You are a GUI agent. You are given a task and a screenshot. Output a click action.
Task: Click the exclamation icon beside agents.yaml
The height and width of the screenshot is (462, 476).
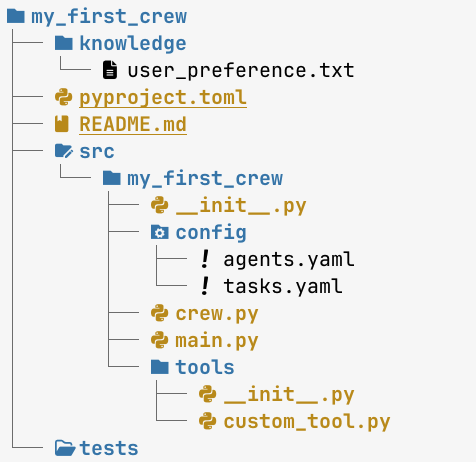click(205, 259)
